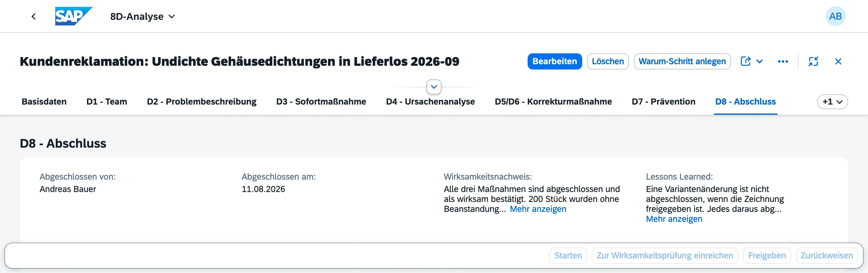Switch to D5/D6 - Korrekturmaßnahme tab
This screenshot has height=273, width=868.
553,101
